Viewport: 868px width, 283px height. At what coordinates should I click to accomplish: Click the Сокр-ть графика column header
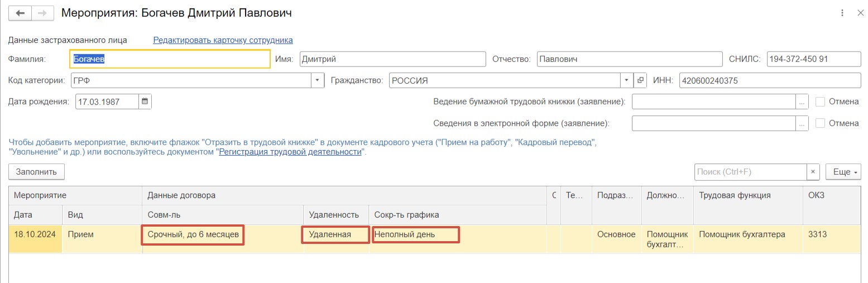point(458,214)
